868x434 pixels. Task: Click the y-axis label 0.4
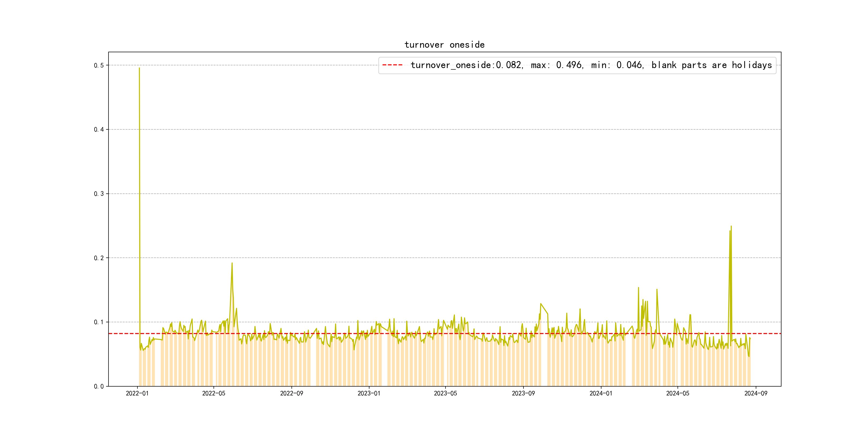point(99,129)
